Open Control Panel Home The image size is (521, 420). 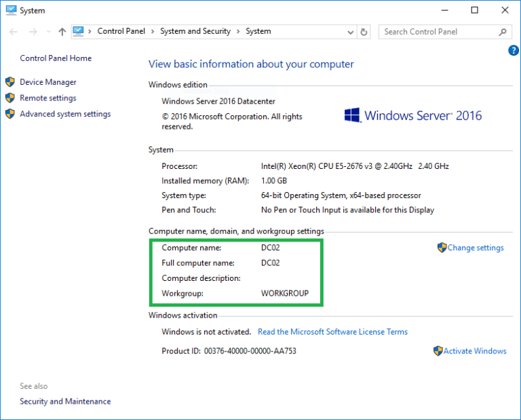(56, 58)
